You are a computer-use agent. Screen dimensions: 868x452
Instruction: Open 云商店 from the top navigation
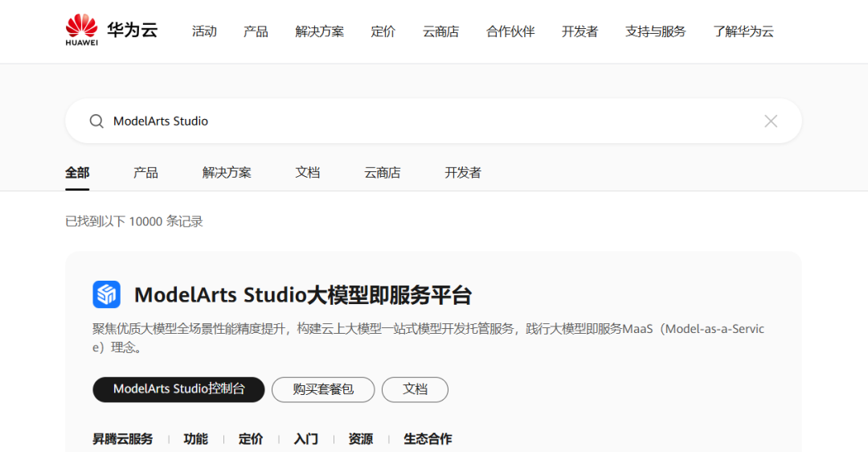pos(440,31)
